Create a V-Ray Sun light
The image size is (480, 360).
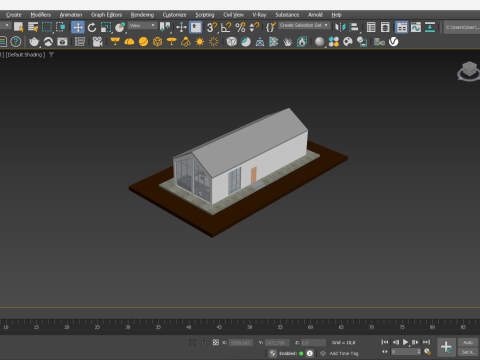(200, 42)
